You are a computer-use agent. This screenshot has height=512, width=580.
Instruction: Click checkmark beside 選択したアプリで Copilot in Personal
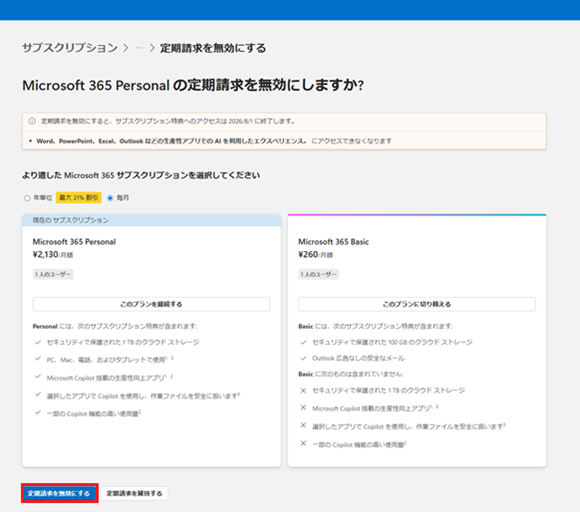tap(38, 394)
